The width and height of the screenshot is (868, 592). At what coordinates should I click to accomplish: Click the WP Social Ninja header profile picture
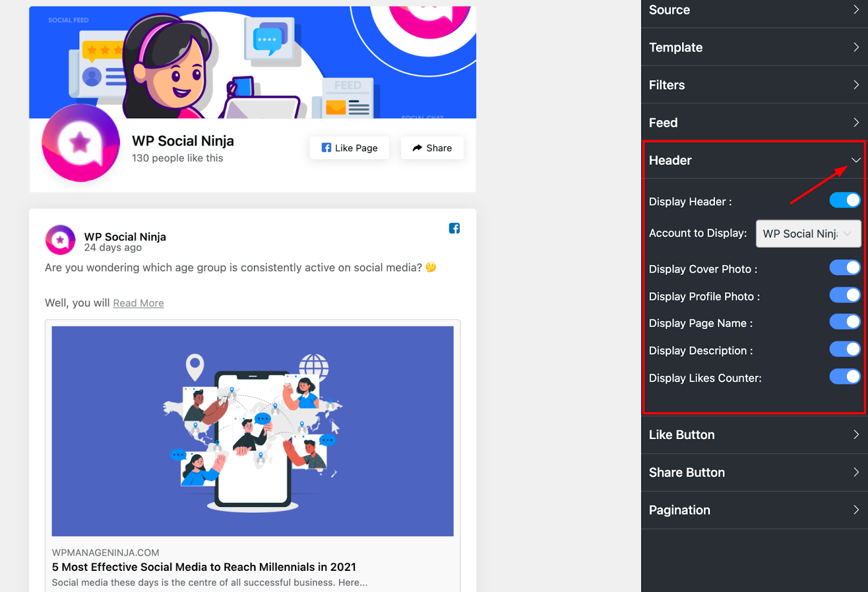tap(81, 143)
